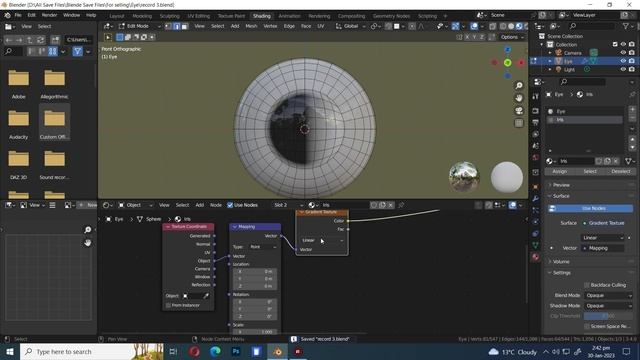Viewport: 640px width, 360px height.
Task: Adjust the Clip Threshold slider
Action: tap(608, 316)
